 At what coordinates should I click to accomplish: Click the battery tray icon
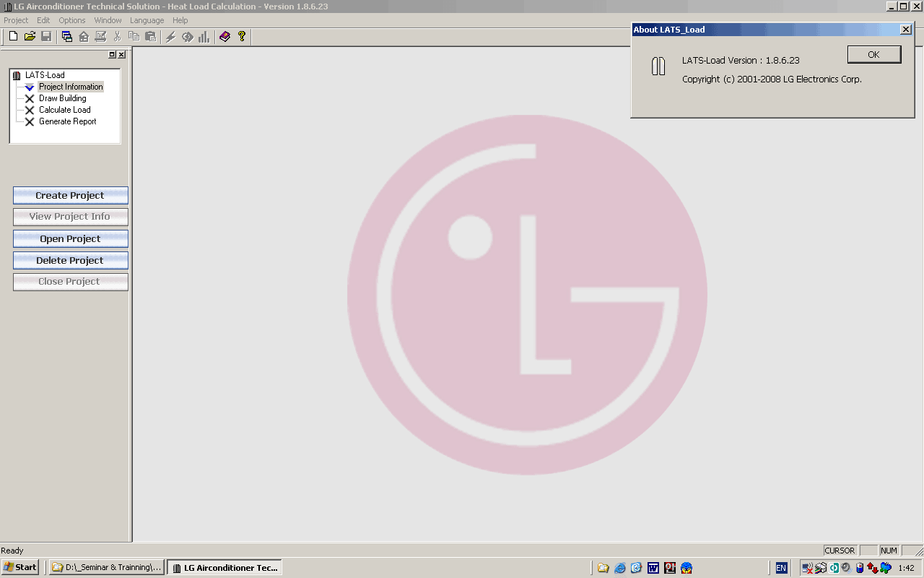[860, 568]
